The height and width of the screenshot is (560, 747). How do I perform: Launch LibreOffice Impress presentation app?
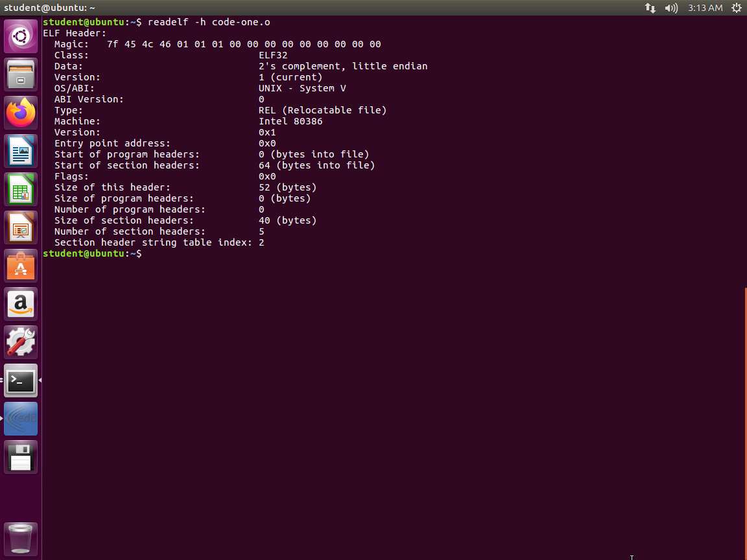point(21,227)
